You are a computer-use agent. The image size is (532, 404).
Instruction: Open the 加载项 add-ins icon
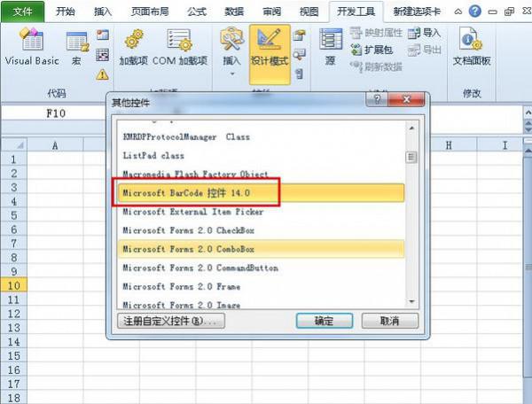click(x=133, y=49)
